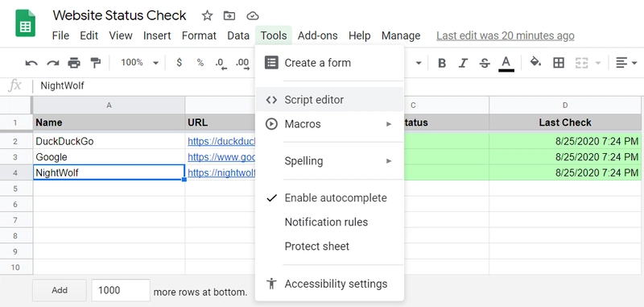
Task: Toggle bold formatting
Action: tap(442, 63)
